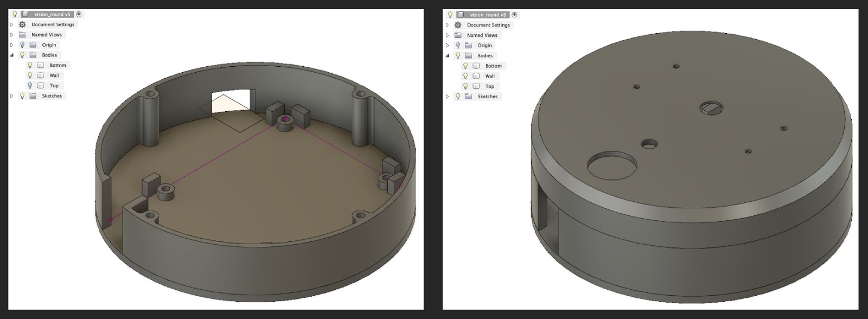This screenshot has height=319, width=868.
Task: Click the Document Settings gear icon, right view
Action: tap(458, 25)
